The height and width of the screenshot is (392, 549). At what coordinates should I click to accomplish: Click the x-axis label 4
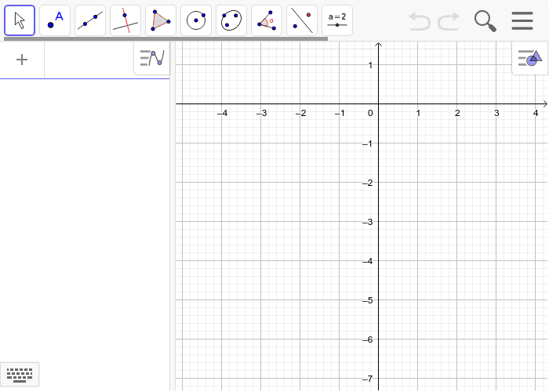pos(536,113)
